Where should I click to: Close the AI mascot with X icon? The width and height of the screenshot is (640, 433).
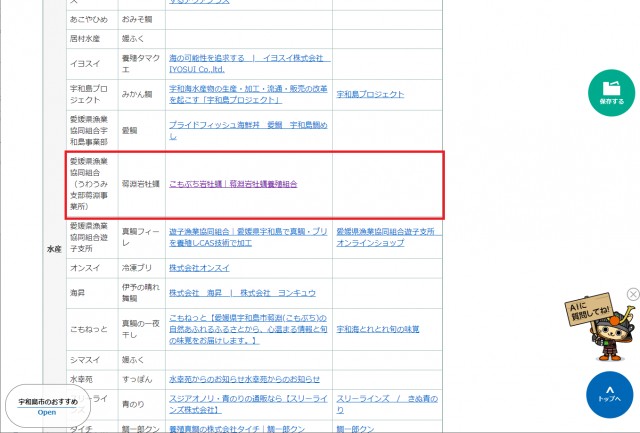tap(633, 294)
